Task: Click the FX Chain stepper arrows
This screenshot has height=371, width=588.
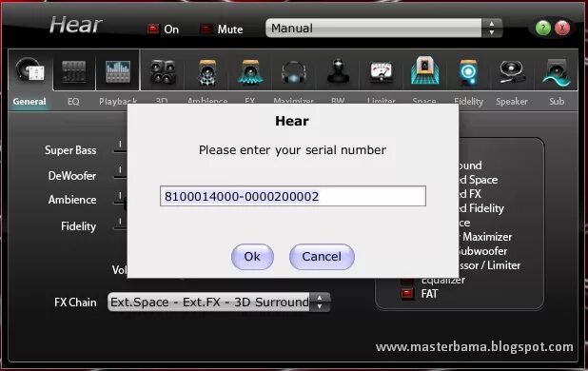Action: pos(320,303)
